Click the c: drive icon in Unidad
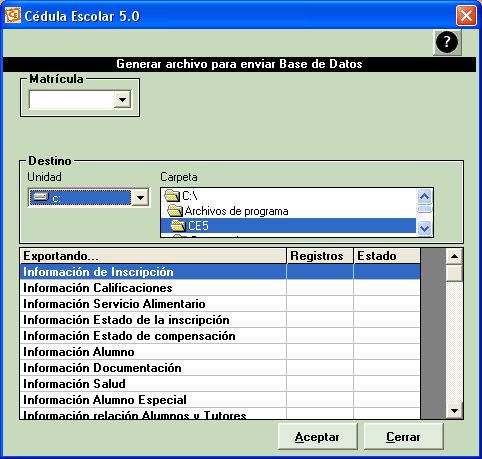The image size is (482, 459). 41,197
